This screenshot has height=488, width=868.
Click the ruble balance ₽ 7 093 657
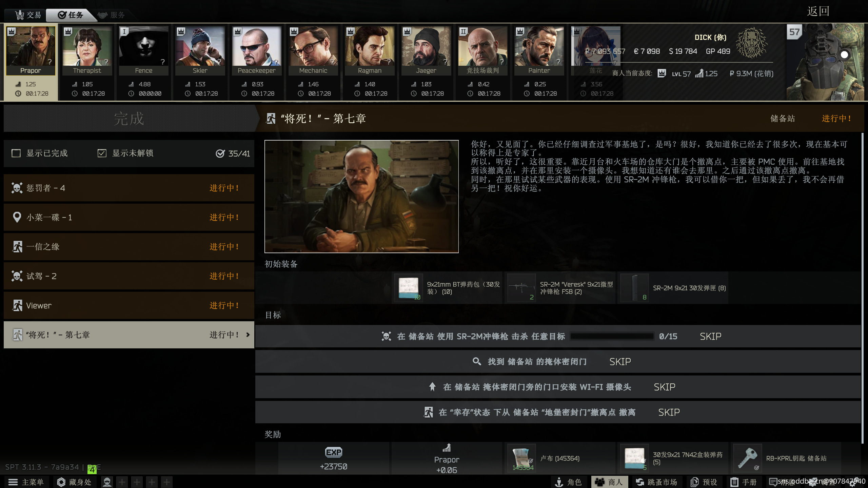coord(605,51)
